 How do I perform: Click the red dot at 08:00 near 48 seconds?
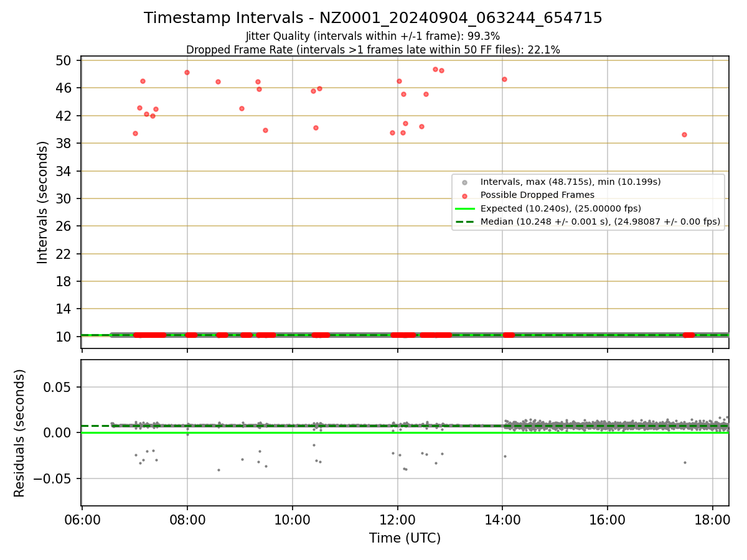coord(187,72)
